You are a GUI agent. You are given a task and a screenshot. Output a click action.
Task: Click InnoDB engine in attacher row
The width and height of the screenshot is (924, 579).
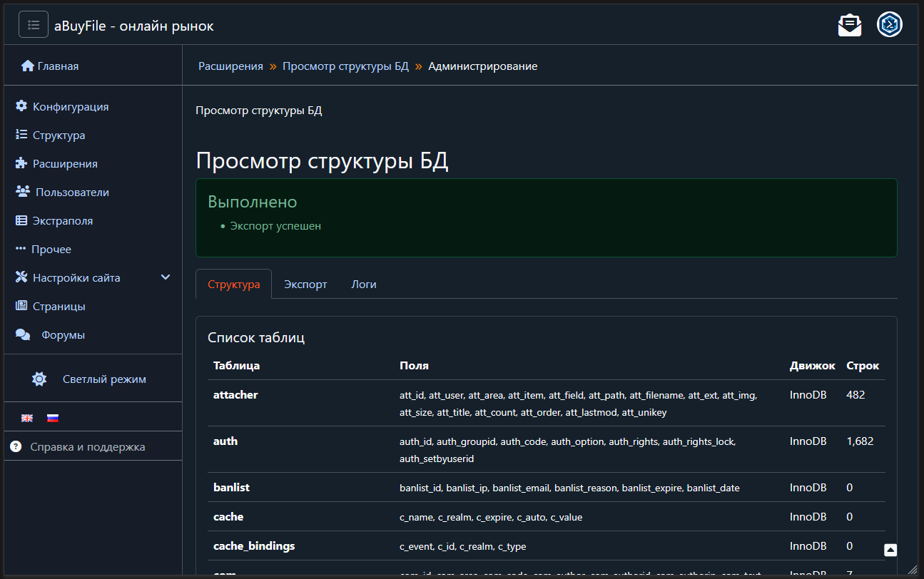pyautogui.click(x=808, y=394)
